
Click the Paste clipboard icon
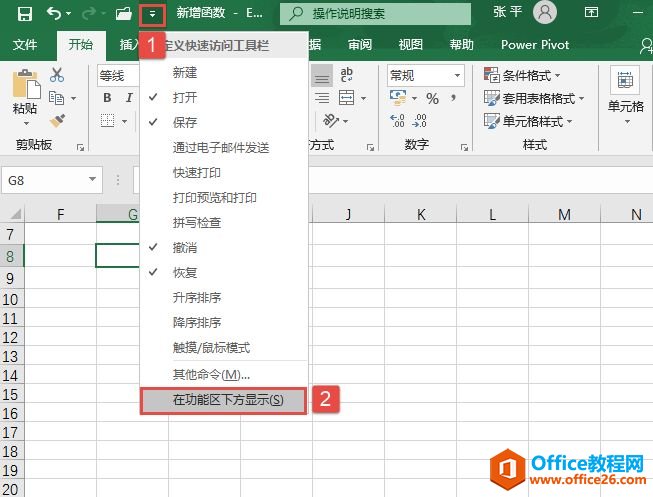pos(26,83)
